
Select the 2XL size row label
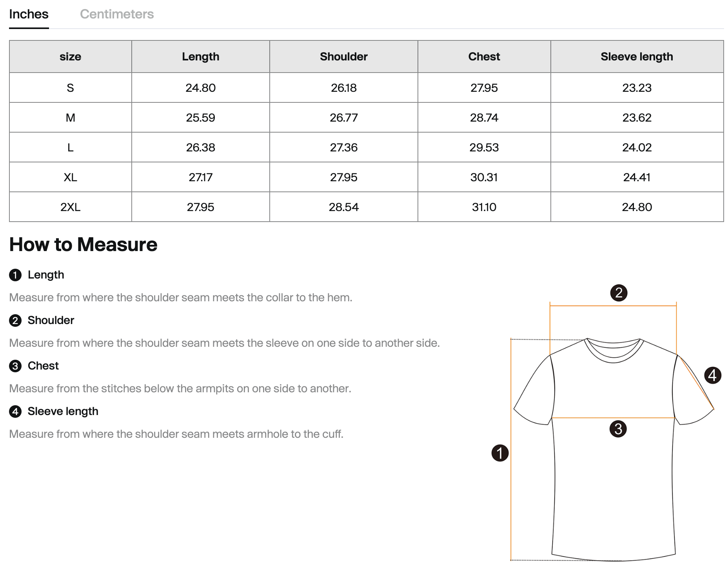click(x=70, y=207)
